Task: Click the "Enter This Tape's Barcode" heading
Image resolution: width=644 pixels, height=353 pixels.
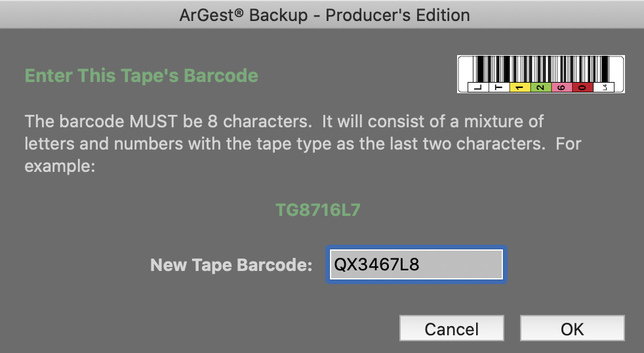Action: (141, 75)
